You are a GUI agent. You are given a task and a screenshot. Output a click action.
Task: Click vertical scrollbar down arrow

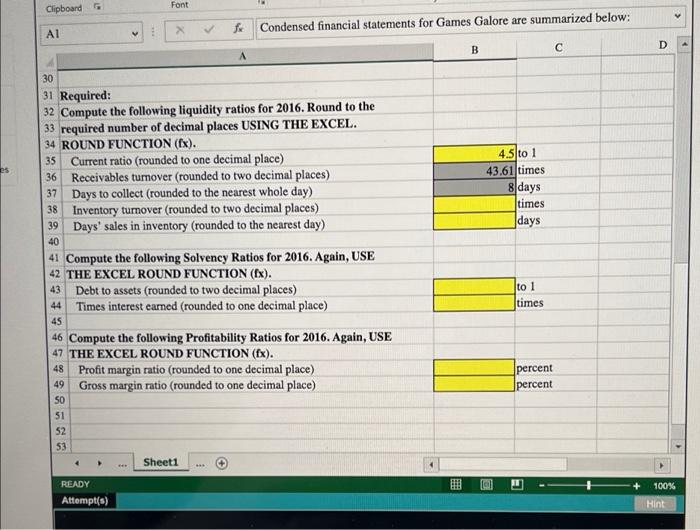tap(679, 446)
